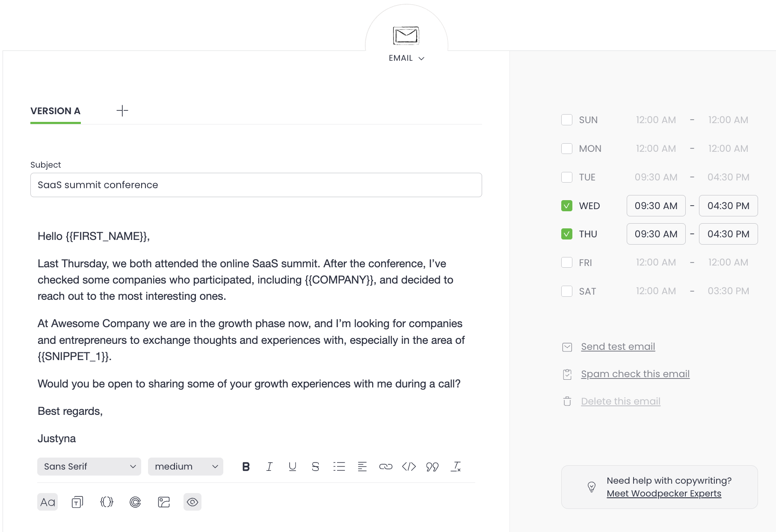The width and height of the screenshot is (776, 532).
Task: Expand the EMAIL step dropdown
Action: (406, 58)
